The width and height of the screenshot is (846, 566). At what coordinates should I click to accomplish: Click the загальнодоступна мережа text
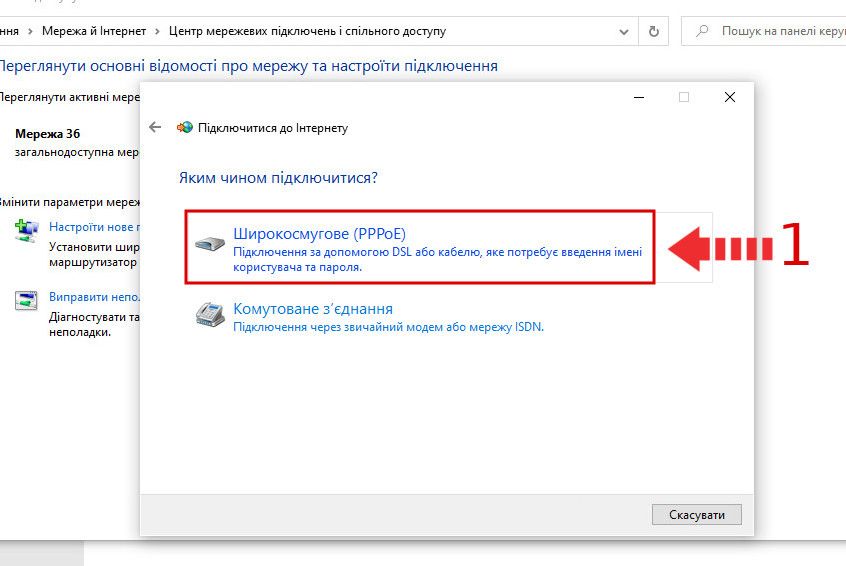(x=77, y=152)
